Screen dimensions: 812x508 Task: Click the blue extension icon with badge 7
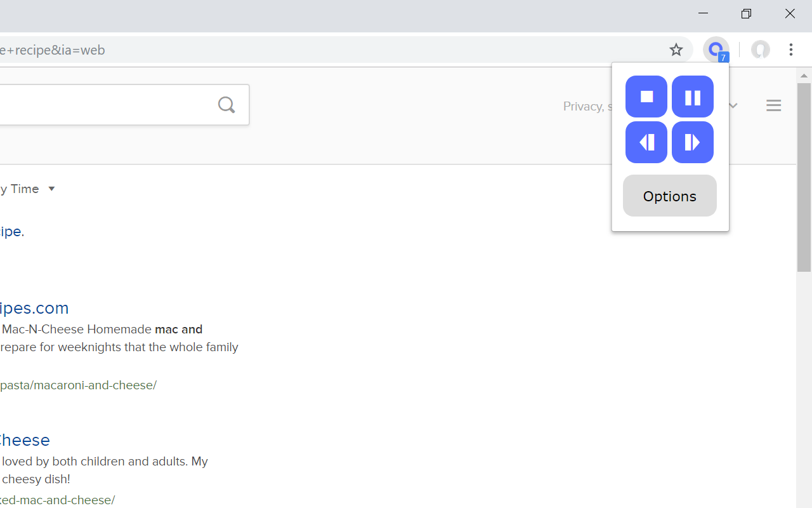pyautogui.click(x=716, y=50)
